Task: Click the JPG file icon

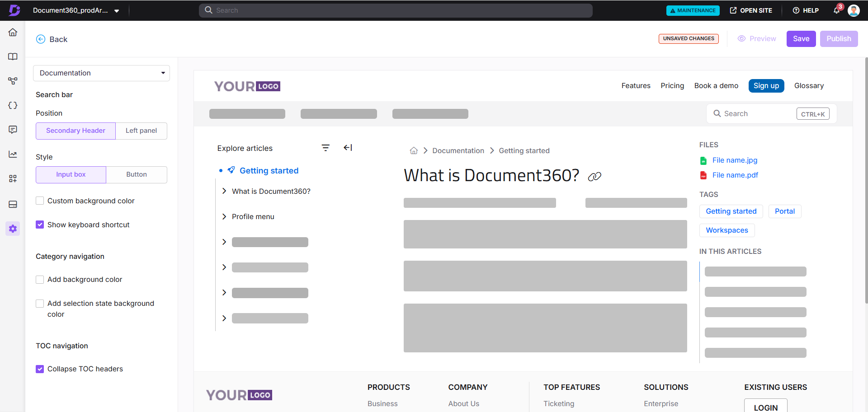Action: (703, 160)
